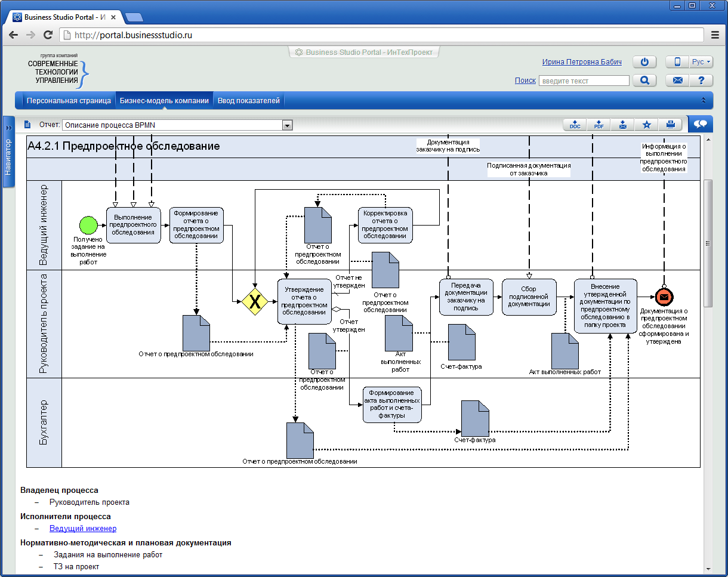Image resolution: width=728 pixels, height=577 pixels.
Task: Open help question mark button
Action: click(x=701, y=81)
